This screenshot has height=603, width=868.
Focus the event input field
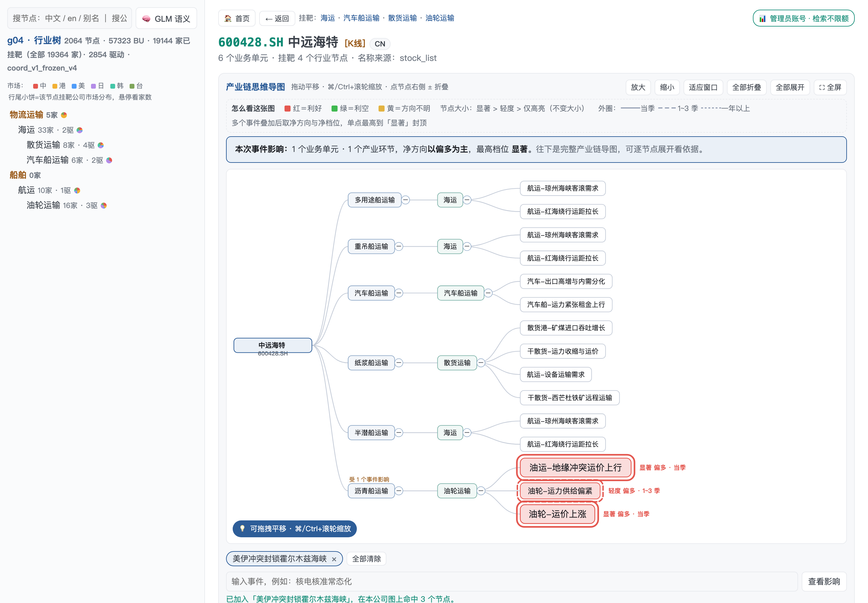(511, 582)
